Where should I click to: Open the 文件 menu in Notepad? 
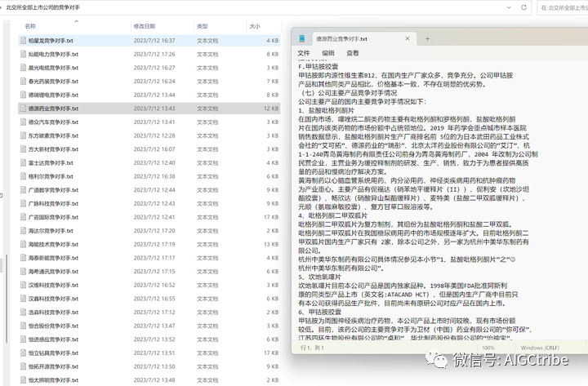(304, 53)
